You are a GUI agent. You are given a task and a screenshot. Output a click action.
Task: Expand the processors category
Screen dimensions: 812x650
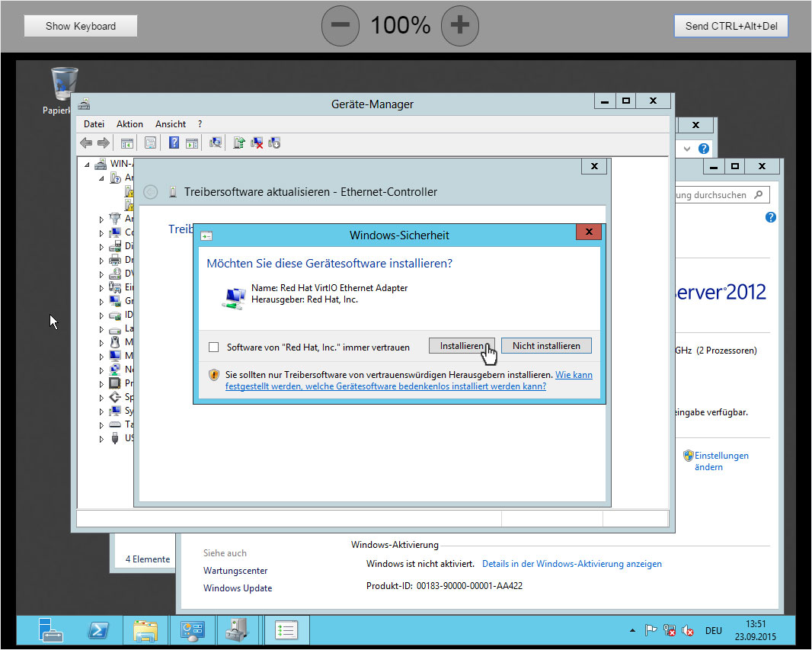(x=101, y=384)
